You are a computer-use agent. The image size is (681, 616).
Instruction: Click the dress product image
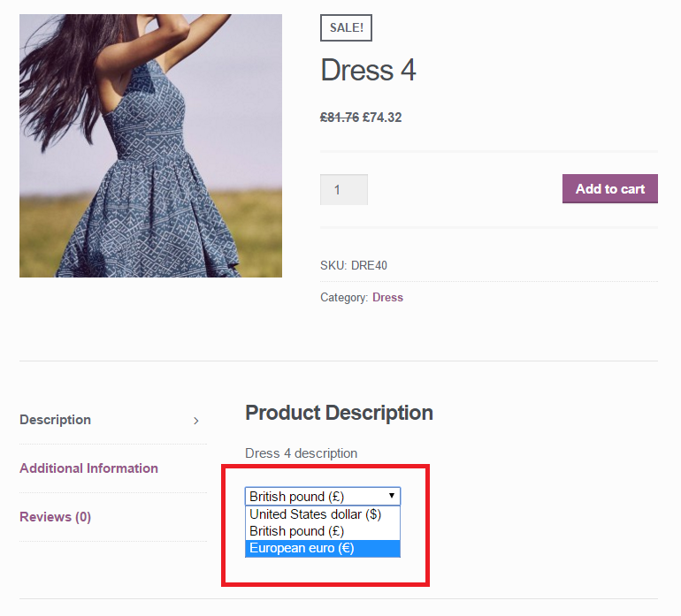coord(150,146)
